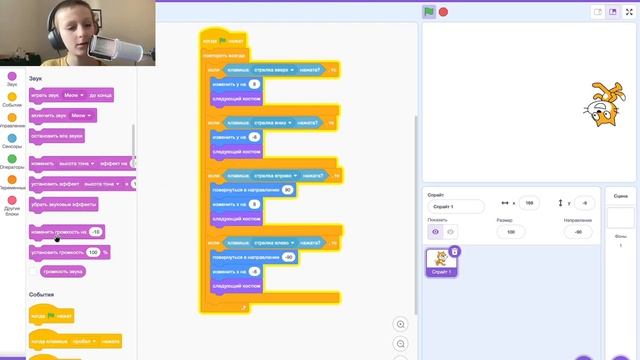Select the Управление (Control) category circle
Viewport: 640px width, 360px height.
click(x=12, y=118)
